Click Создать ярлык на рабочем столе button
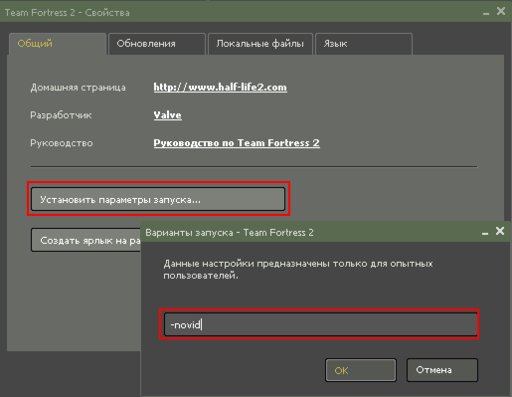Image resolution: width=512 pixels, height=397 pixels. tap(86, 240)
